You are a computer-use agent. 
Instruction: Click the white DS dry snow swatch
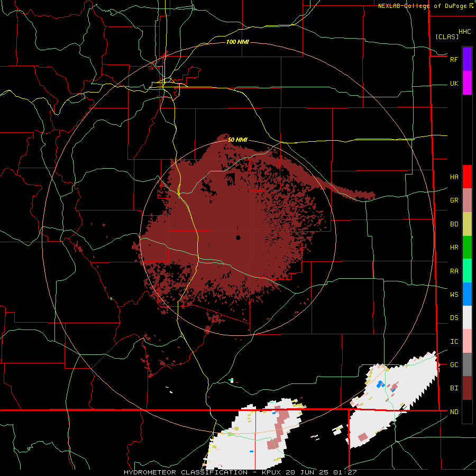[467, 317]
